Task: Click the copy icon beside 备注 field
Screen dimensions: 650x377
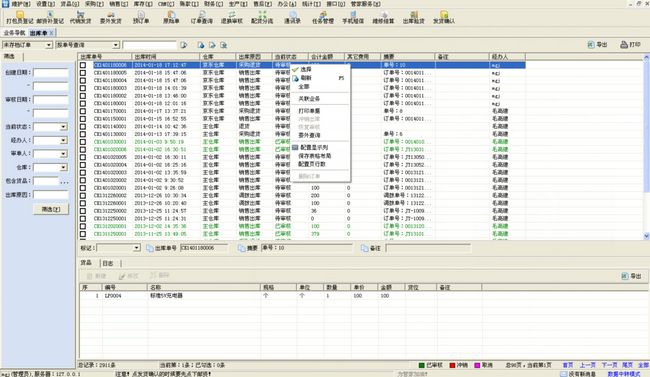Action: [x=364, y=248]
